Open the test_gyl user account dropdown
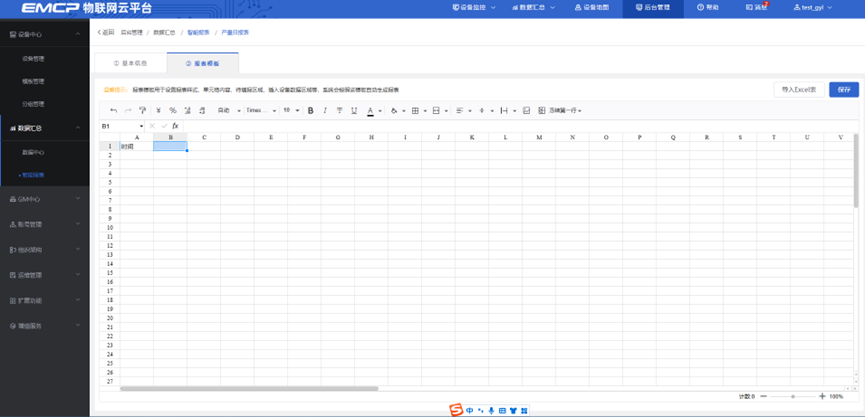 pyautogui.click(x=813, y=8)
